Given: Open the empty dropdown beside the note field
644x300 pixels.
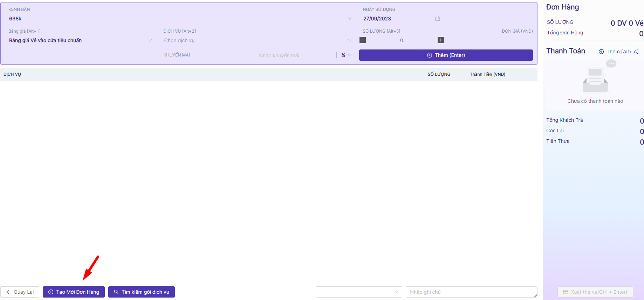Looking at the screenshot, I should coord(359,292).
